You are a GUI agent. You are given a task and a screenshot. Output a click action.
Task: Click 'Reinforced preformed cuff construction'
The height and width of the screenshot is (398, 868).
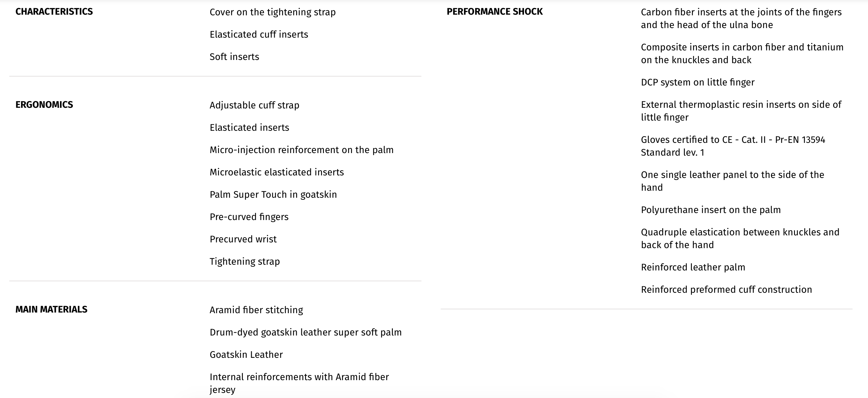[727, 290]
